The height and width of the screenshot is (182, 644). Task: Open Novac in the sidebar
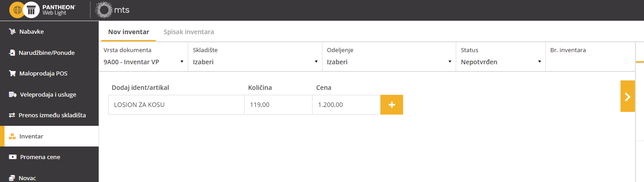[x=49, y=177]
